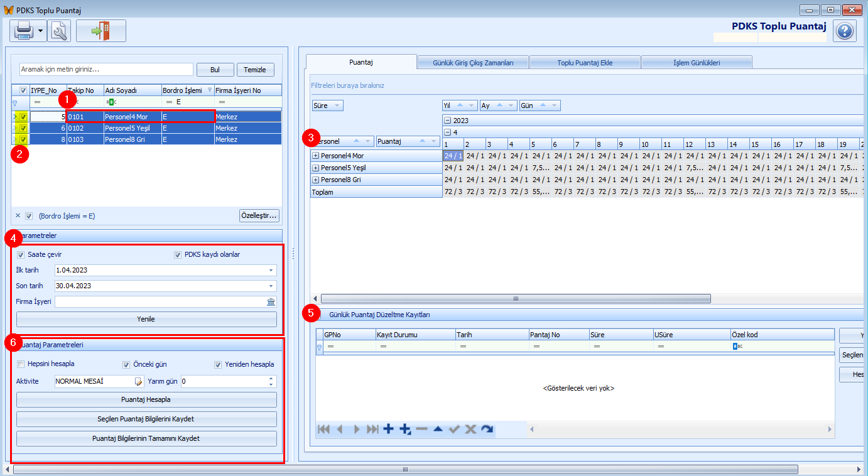This screenshot has width=868, height=476.
Task: Open help with the question mark icon
Action: pos(845,31)
